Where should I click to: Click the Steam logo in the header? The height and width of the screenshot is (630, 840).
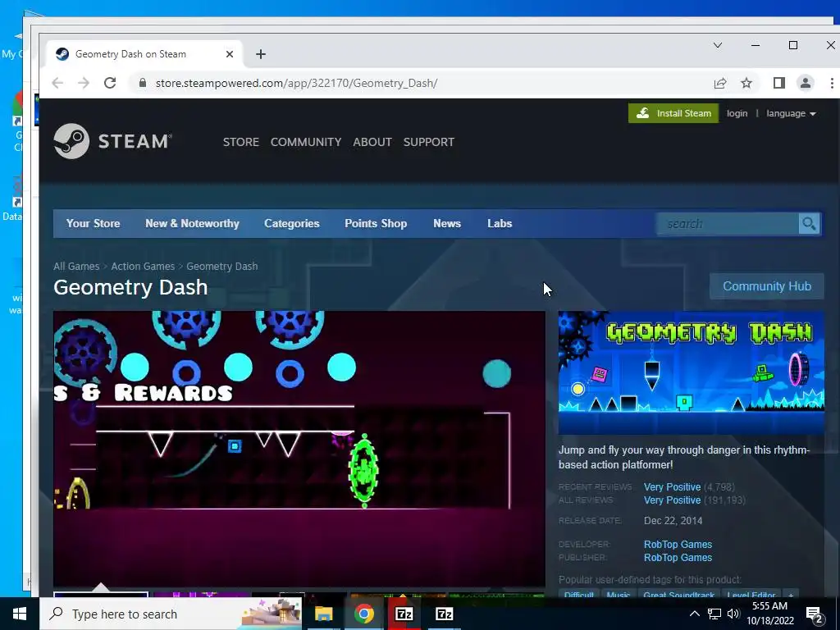(112, 141)
